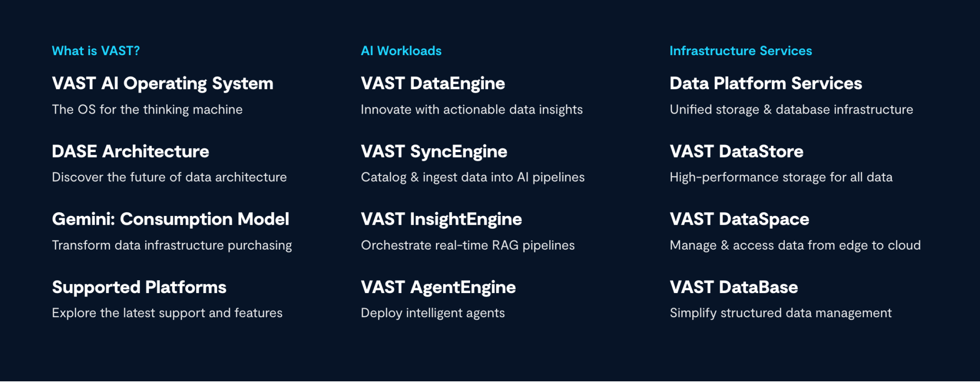Click 'The OS for the thinking machine' text
Viewport: 980px width, 383px height.
tap(147, 110)
